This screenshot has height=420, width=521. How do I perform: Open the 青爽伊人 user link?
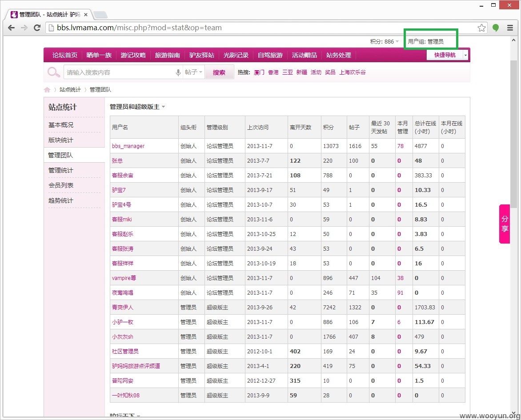pos(123,308)
